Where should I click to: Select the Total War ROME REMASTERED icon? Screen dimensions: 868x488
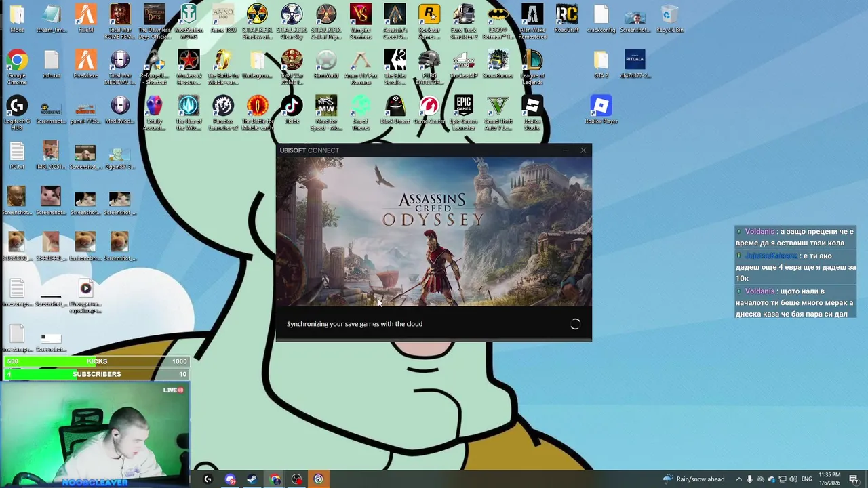coord(120,22)
